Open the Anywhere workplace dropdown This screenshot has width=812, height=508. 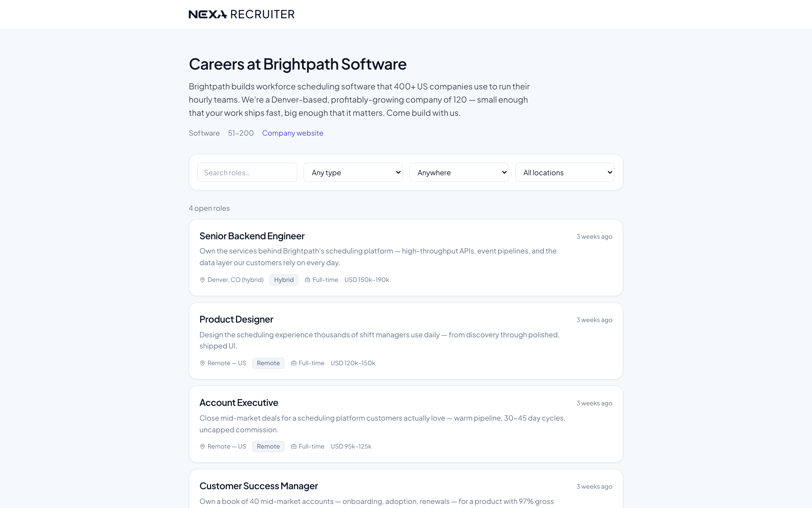tap(459, 172)
